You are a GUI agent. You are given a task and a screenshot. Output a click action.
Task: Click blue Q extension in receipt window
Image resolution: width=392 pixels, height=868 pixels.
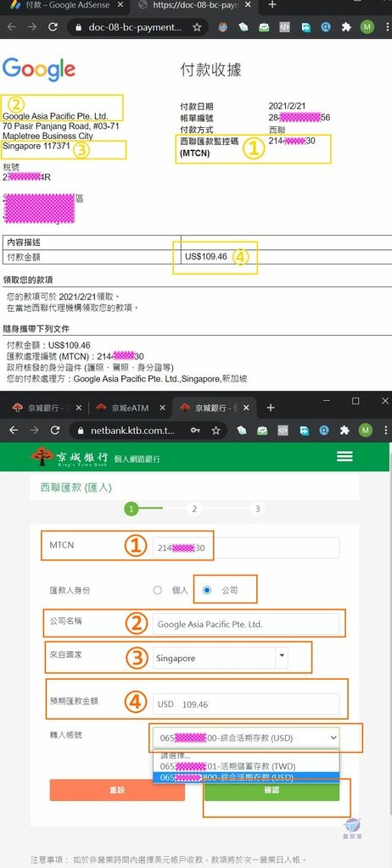pos(326,27)
